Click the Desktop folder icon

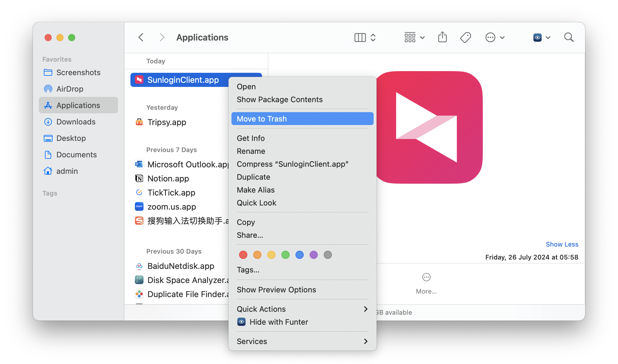click(48, 138)
